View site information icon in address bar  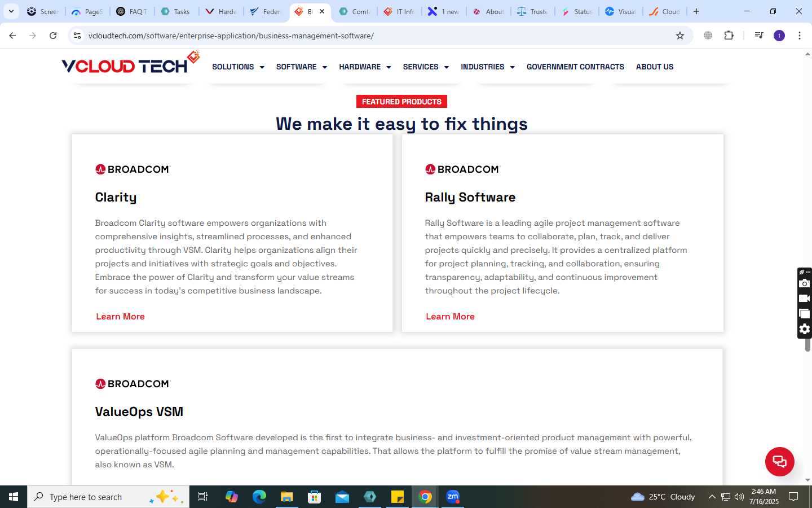77,36
